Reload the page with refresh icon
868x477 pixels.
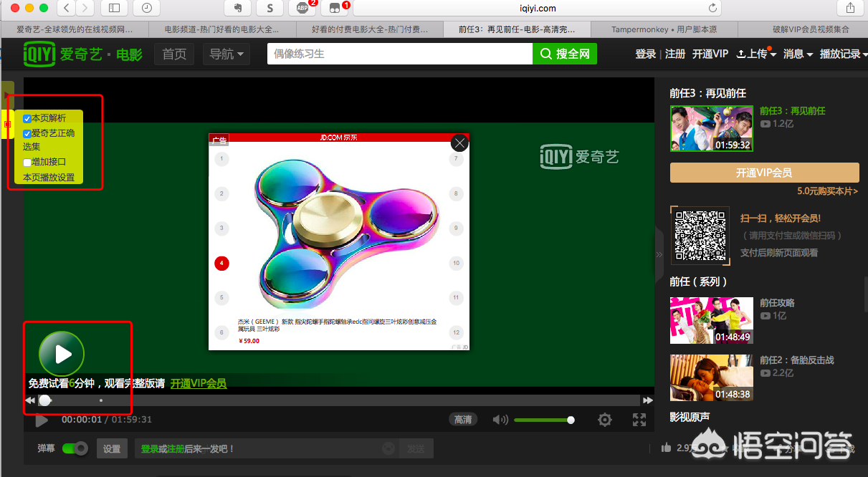click(x=712, y=8)
